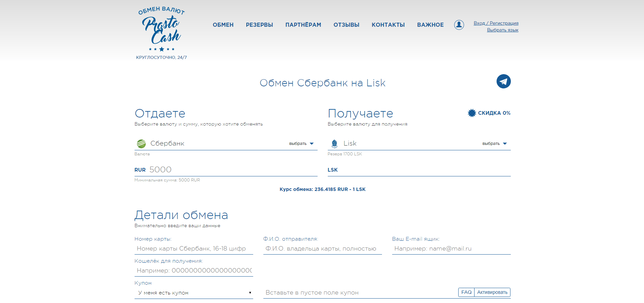Image resolution: width=644 pixels, height=303 pixels.
Task: Focus the Ф.И.О. отправителя field
Action: click(x=323, y=248)
